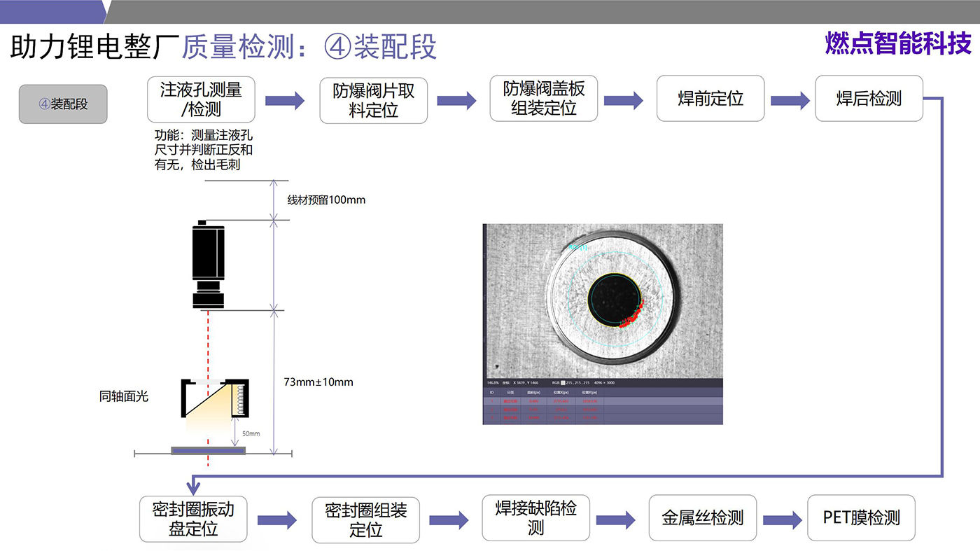The image size is (980, 551).
Task: Select the gray ④装配段 label box
Action: (x=63, y=104)
